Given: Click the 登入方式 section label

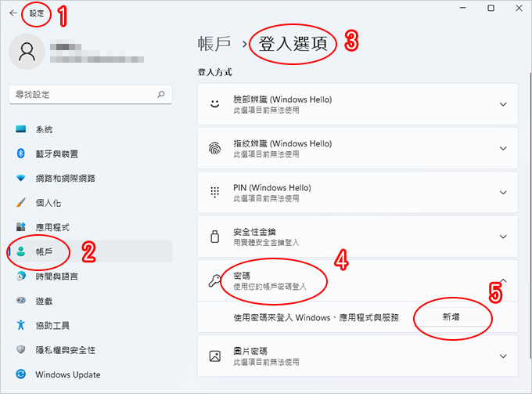Looking at the screenshot, I should point(215,72).
